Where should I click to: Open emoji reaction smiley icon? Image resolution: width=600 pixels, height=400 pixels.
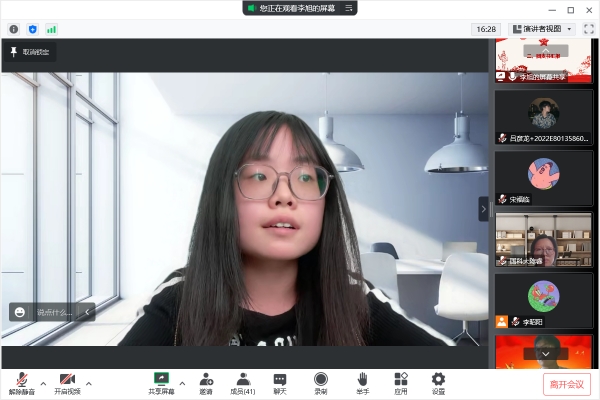[x=20, y=312]
